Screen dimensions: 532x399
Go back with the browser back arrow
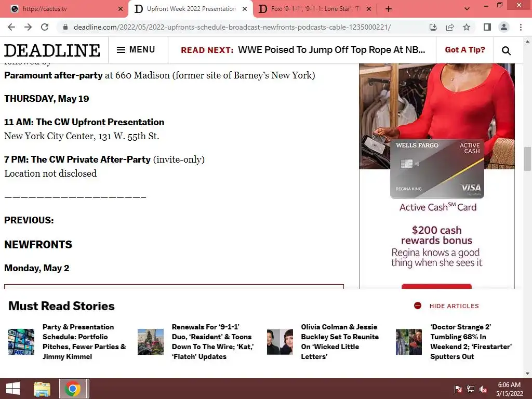[11, 27]
